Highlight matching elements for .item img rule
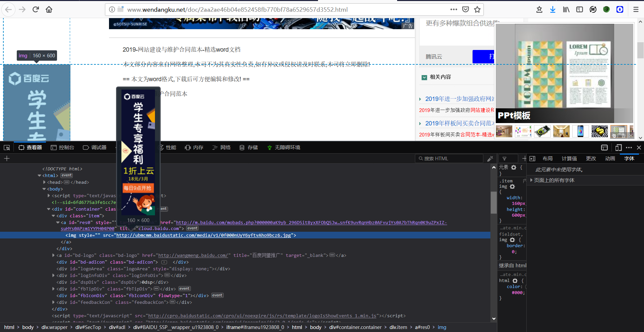The width and height of the screenshot is (644, 332). pyautogui.click(x=512, y=186)
